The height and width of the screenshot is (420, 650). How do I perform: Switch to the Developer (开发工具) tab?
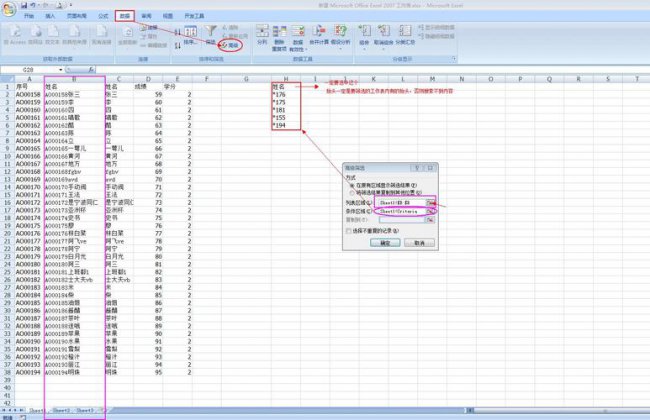[x=194, y=16]
